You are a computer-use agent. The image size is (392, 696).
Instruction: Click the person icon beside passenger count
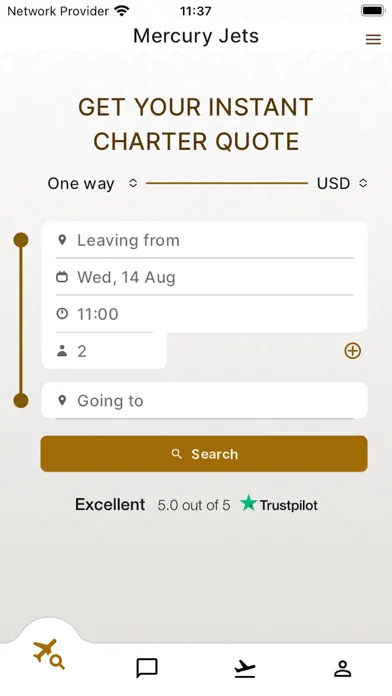(62, 351)
